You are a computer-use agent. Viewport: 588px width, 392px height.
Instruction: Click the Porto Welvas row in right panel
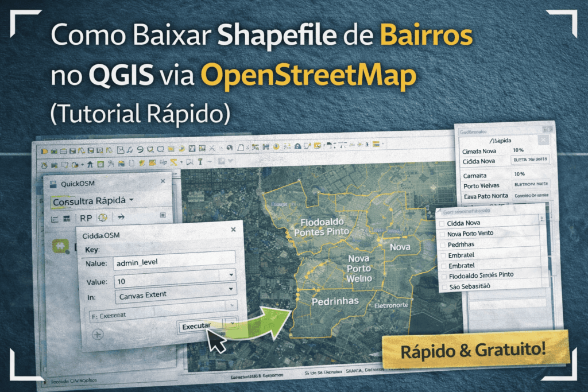(x=506, y=185)
